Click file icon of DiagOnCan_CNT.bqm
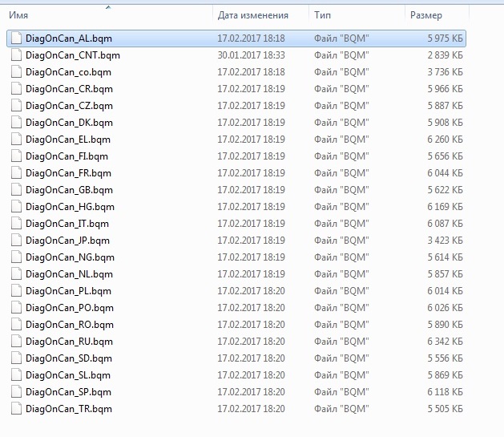The width and height of the screenshot is (504, 437). tap(16, 55)
